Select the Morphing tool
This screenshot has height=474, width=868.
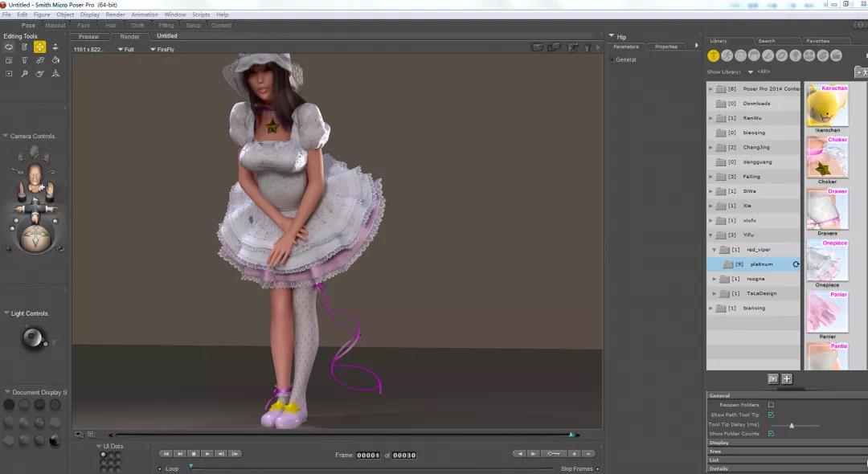(x=40, y=74)
